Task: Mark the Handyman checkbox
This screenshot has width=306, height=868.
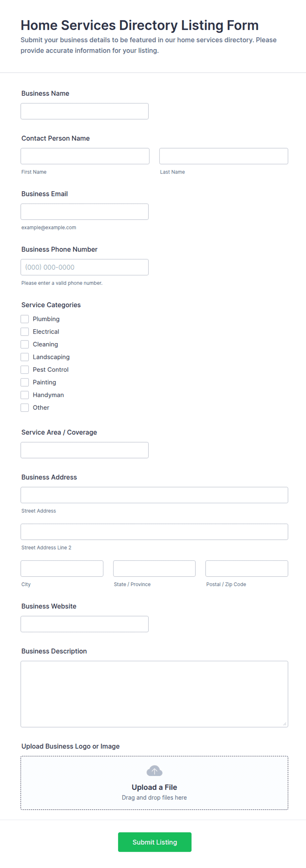Action: [25, 394]
